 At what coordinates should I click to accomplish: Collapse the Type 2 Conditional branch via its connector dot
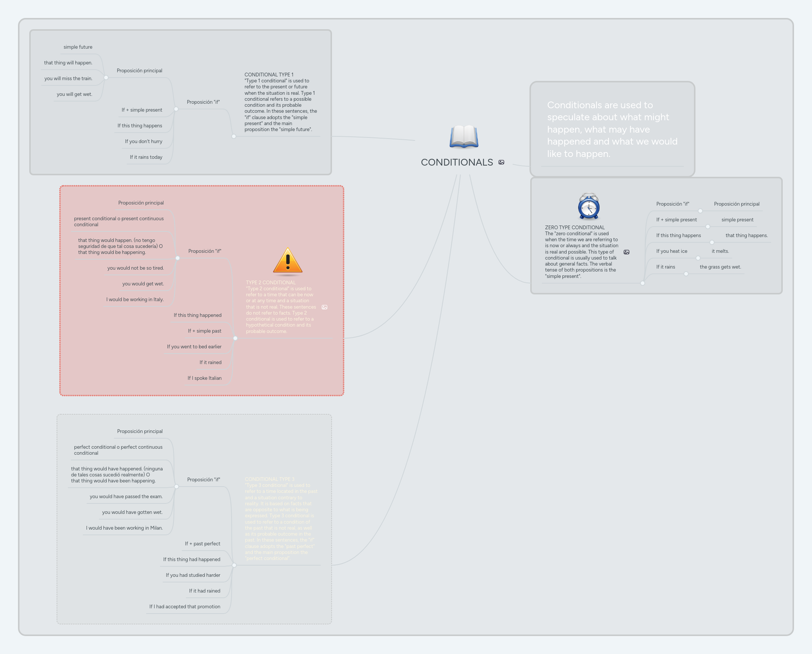tap(235, 338)
